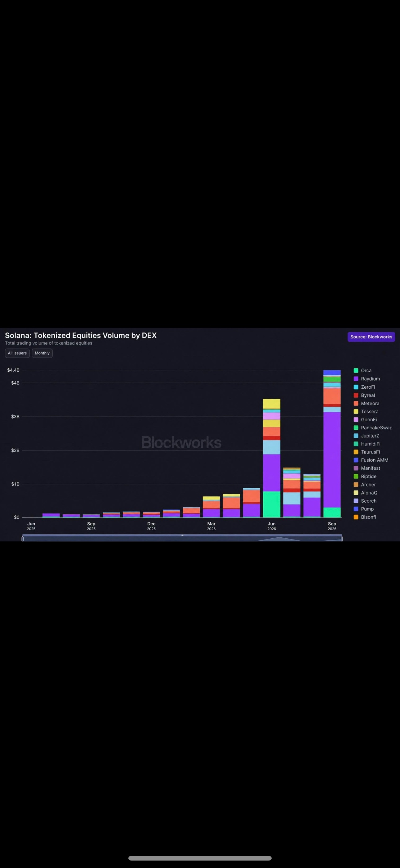This screenshot has height=868, width=400.
Task: Click the Source: Blockworks badge
Action: tap(371, 337)
